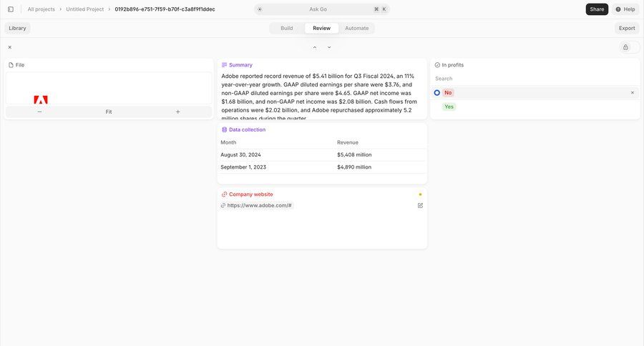Click the Month column header

228,142
